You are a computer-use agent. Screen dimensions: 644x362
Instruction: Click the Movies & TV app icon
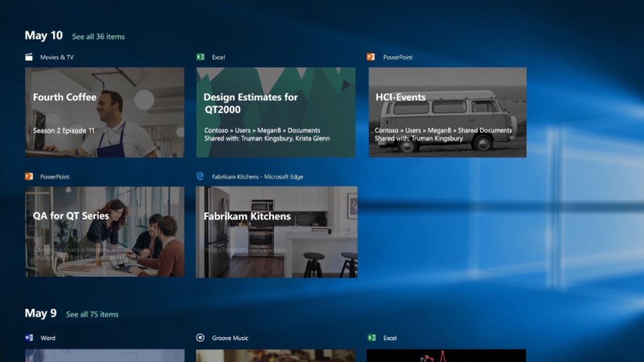[29, 57]
